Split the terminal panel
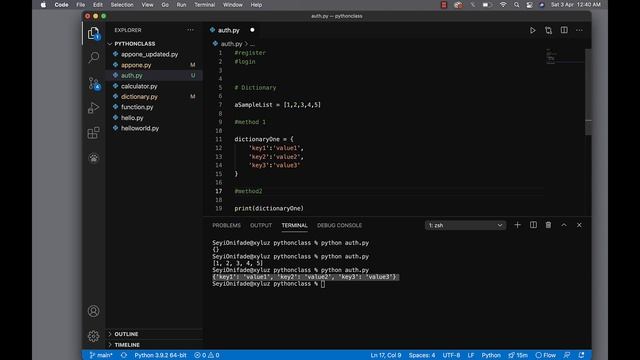 point(533,225)
